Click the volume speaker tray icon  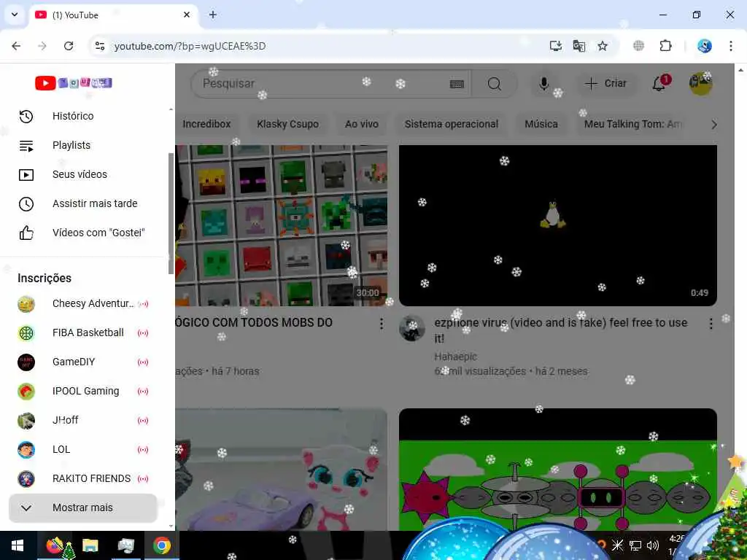653,545
